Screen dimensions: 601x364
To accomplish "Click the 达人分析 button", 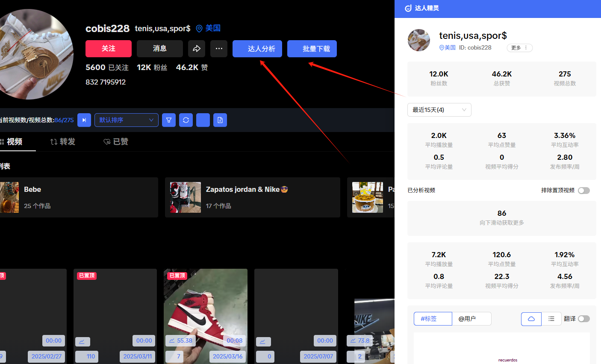I will [x=257, y=49].
